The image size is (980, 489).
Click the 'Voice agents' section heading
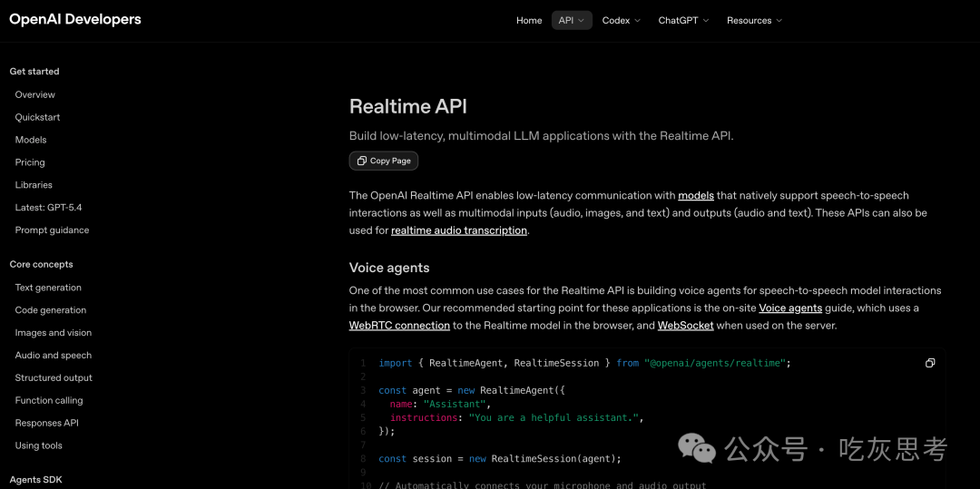[389, 268]
